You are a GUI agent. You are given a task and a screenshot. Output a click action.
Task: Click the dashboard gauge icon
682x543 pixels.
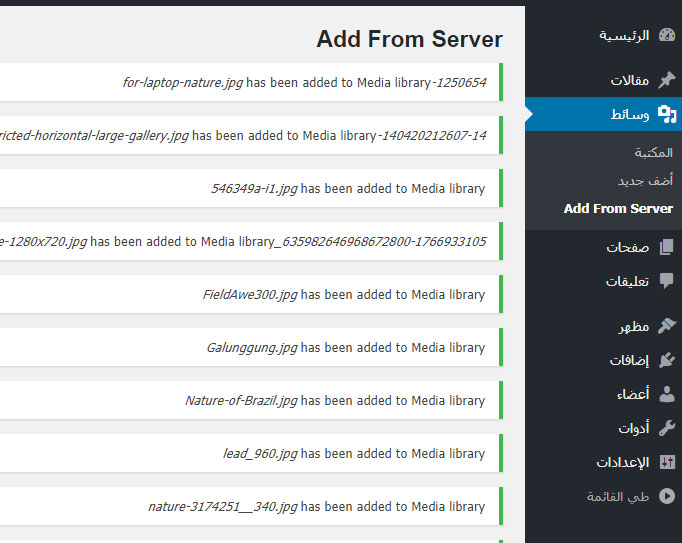pos(667,35)
